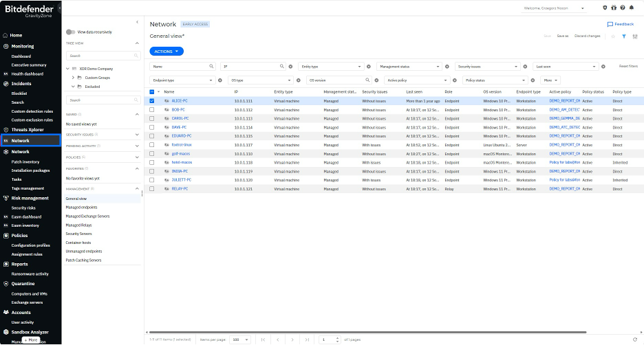Screen dimensions: 644x345
Task: Check the BOB-PC row checkbox
Action: [152, 110]
